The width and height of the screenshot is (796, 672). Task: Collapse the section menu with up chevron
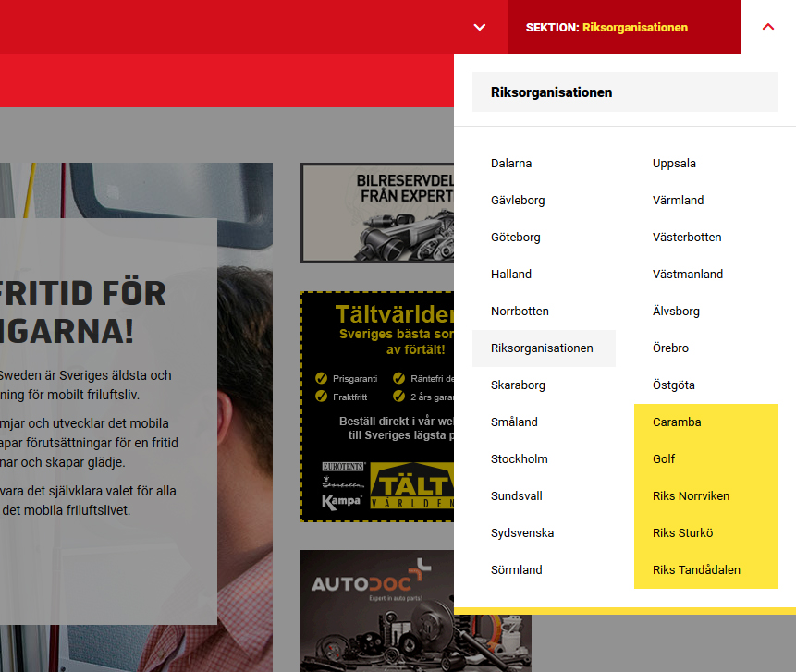point(767,27)
